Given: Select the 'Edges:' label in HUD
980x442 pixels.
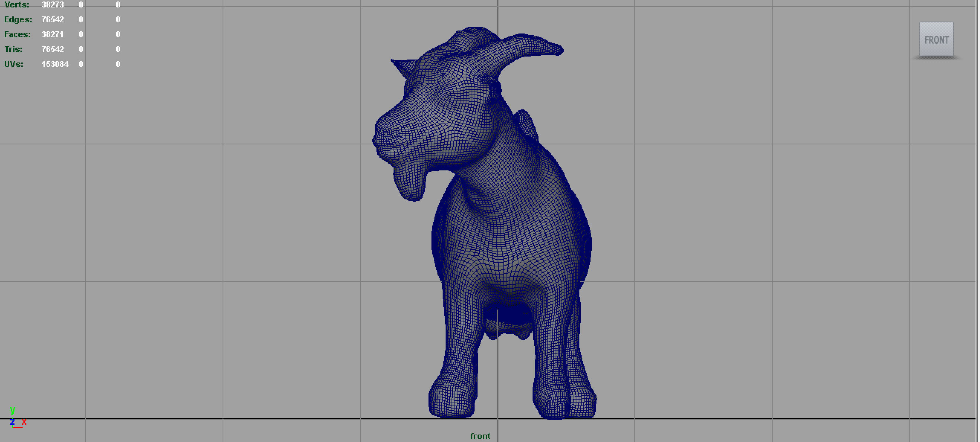Looking at the screenshot, I should click(18, 19).
